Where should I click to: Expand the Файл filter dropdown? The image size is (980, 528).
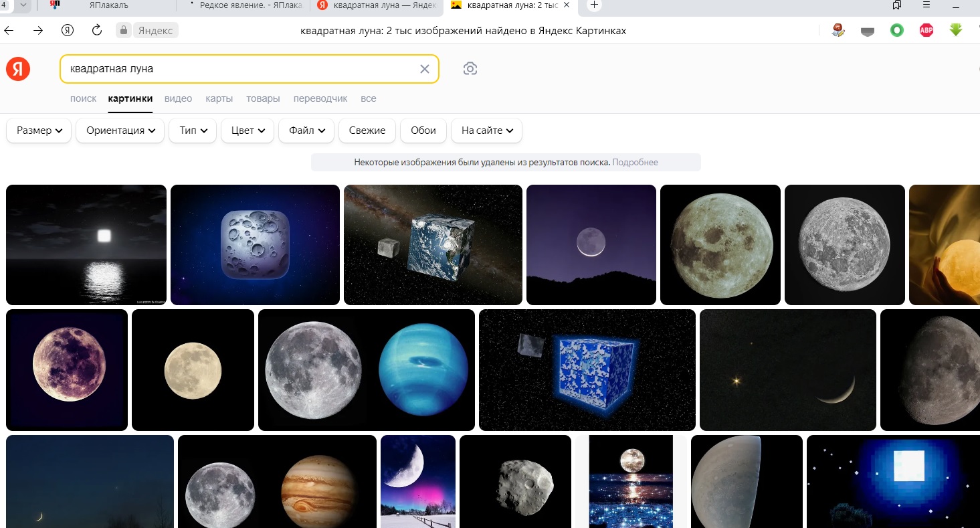[306, 130]
